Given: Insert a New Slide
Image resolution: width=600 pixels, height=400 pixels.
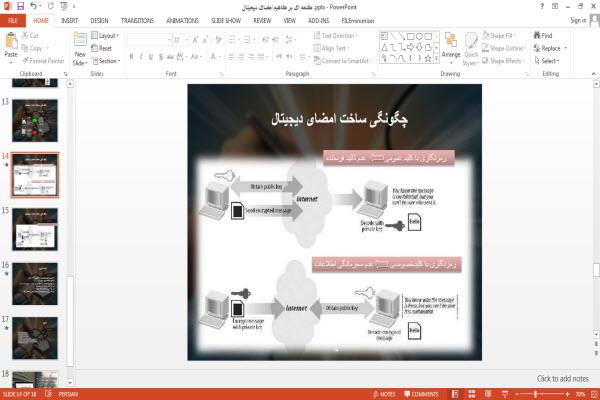Looking at the screenshot, I should (80, 49).
